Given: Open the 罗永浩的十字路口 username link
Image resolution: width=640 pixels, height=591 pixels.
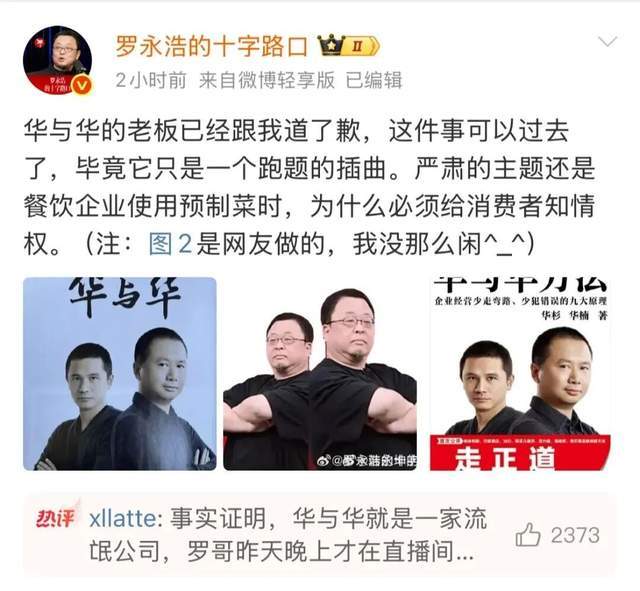Looking at the screenshot, I should pyautogui.click(x=211, y=46).
